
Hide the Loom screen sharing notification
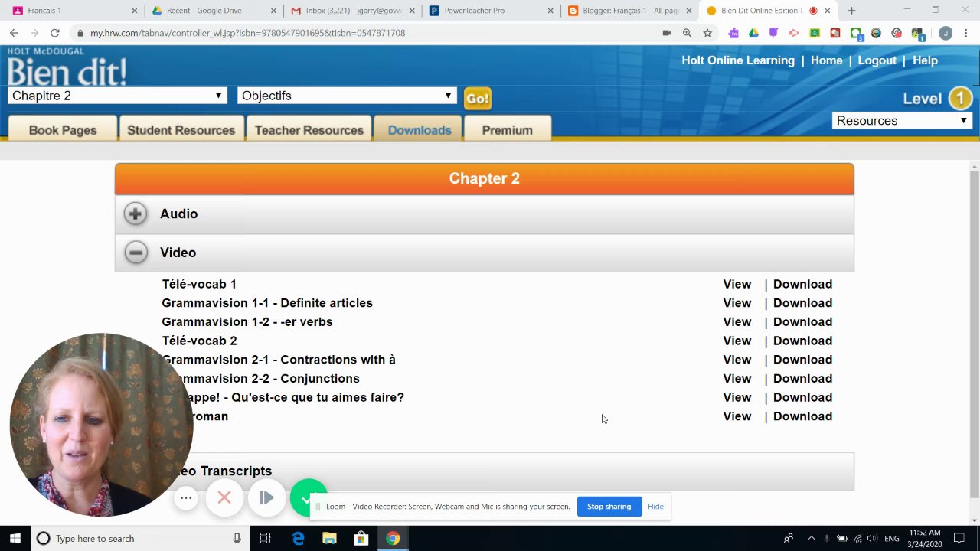655,507
